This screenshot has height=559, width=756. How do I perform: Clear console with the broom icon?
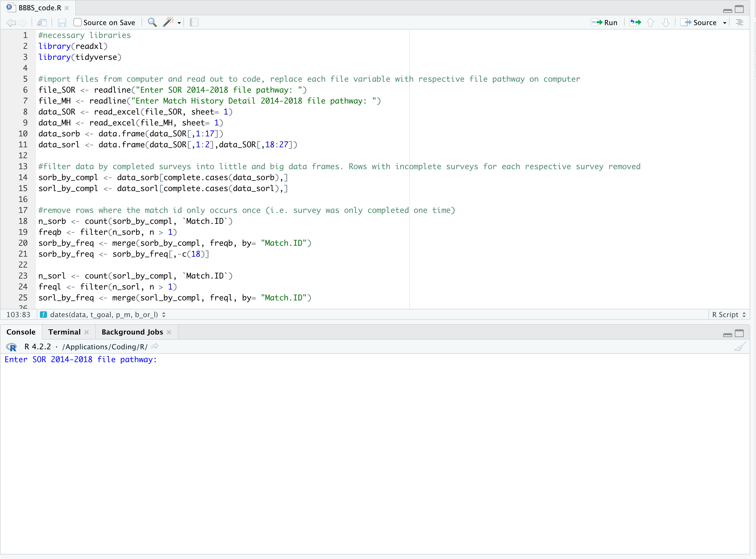pos(740,347)
